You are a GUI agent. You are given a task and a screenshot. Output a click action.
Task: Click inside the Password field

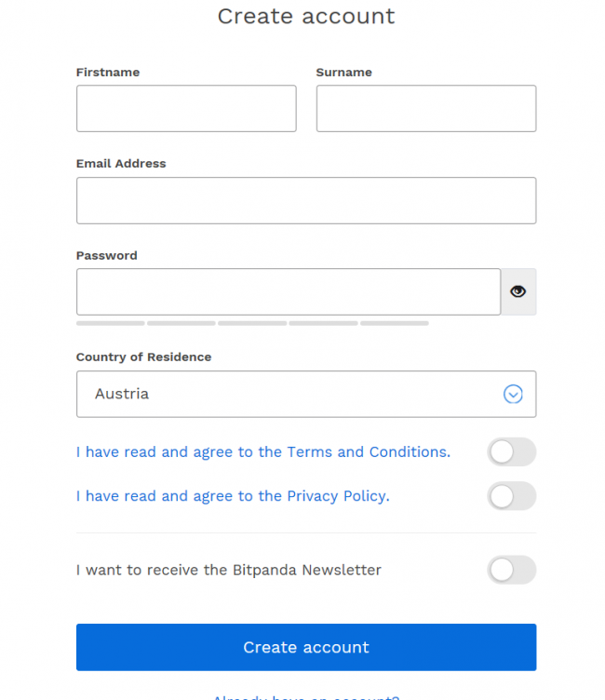pyautogui.click(x=288, y=292)
